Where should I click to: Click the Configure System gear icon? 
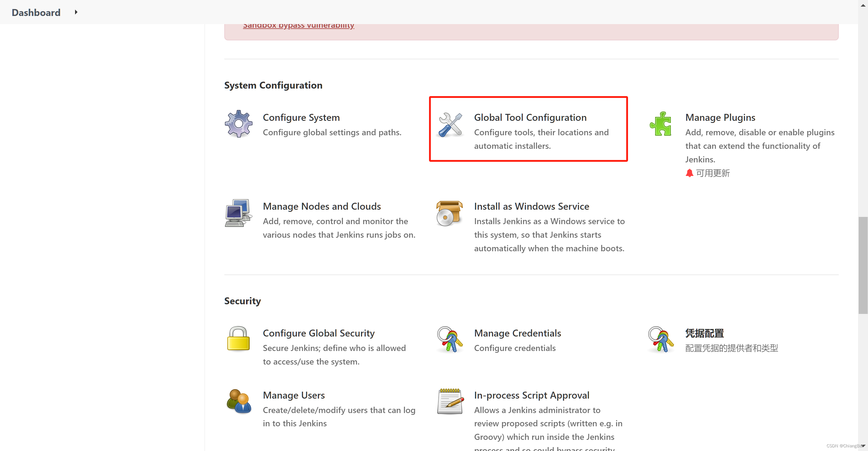point(238,124)
